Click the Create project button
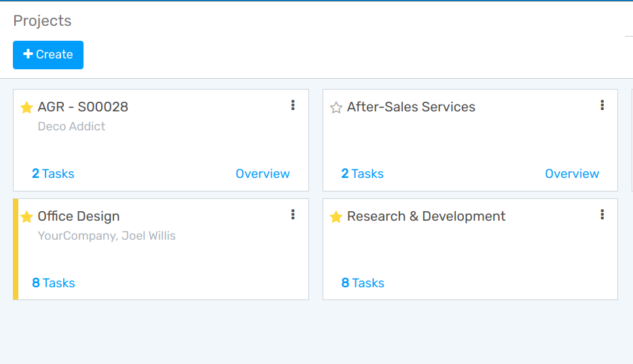The height and width of the screenshot is (364, 633). (x=48, y=55)
